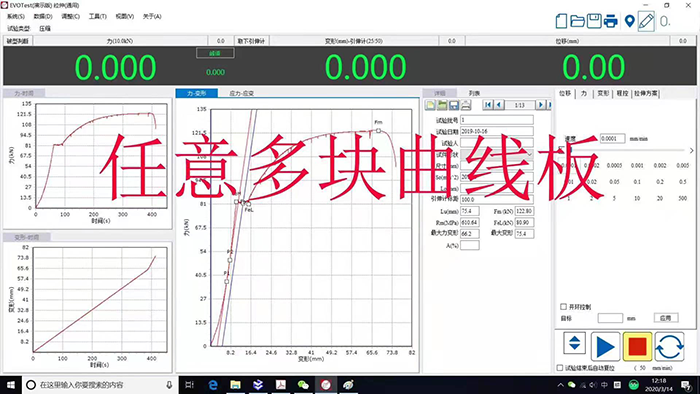The height and width of the screenshot is (394, 700).
Task: Click the green button between force and deformation readouts
Action: coord(215,53)
